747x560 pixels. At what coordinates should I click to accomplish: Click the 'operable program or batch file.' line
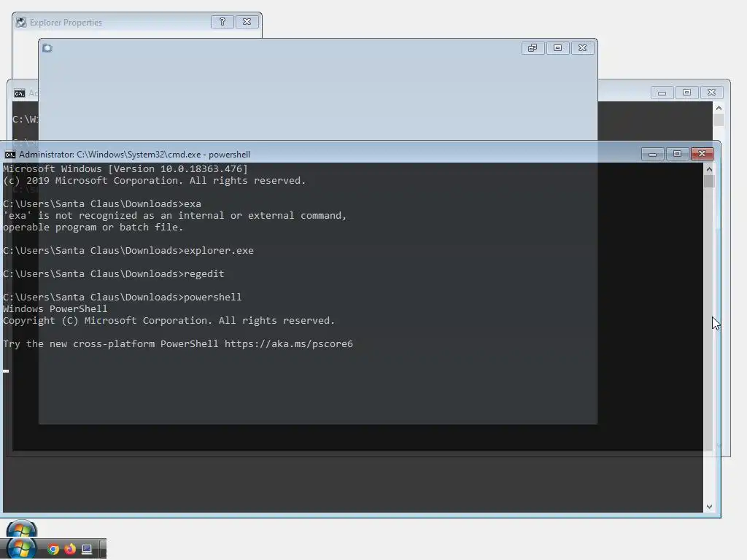click(93, 227)
